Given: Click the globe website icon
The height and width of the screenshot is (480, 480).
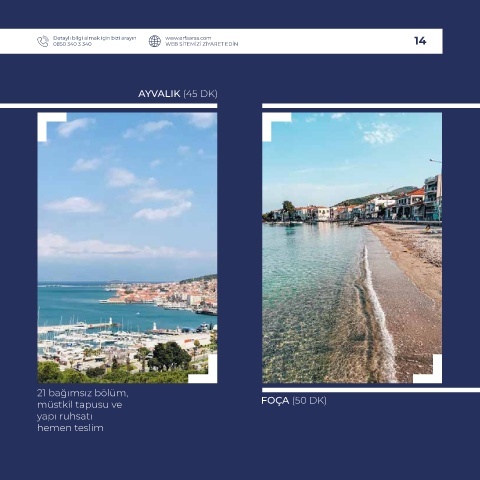Looking at the screenshot, I should [x=155, y=41].
